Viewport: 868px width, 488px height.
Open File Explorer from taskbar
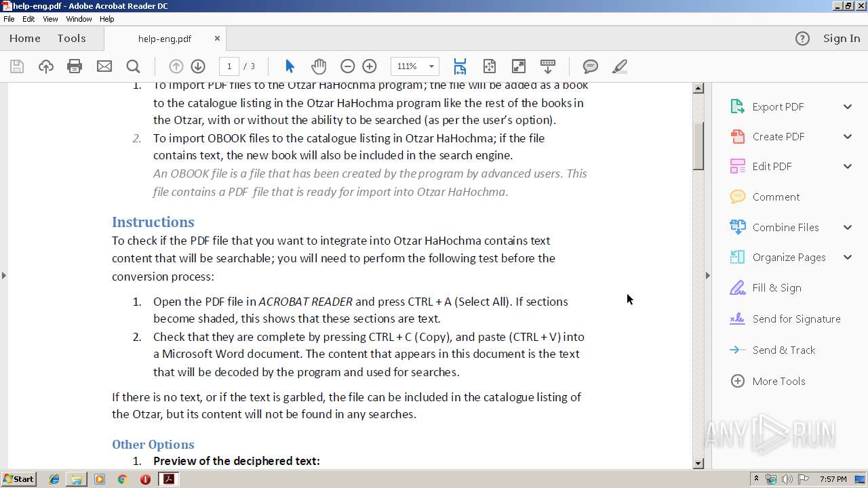[77, 479]
